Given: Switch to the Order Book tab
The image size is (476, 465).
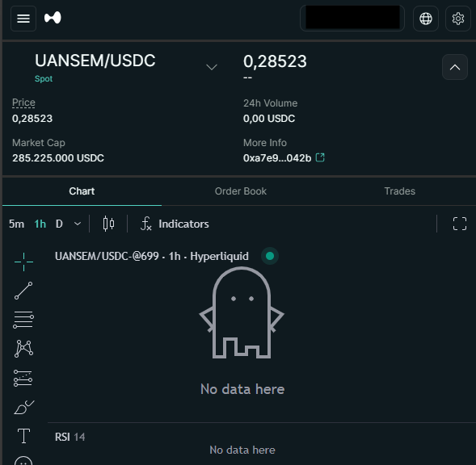Looking at the screenshot, I should pos(241,191).
